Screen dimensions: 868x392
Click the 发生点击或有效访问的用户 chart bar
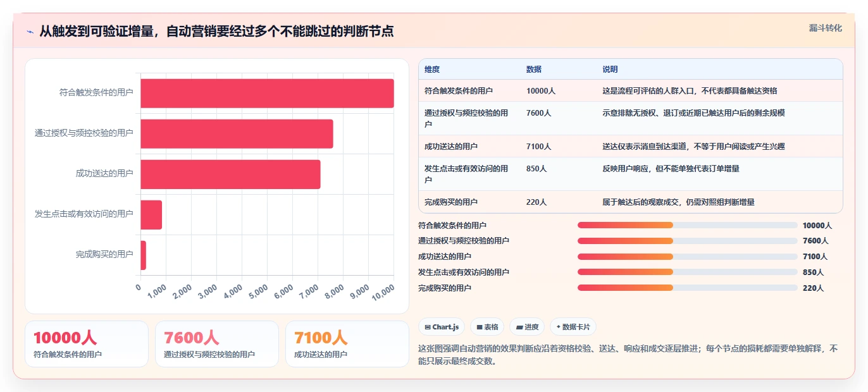(151, 214)
